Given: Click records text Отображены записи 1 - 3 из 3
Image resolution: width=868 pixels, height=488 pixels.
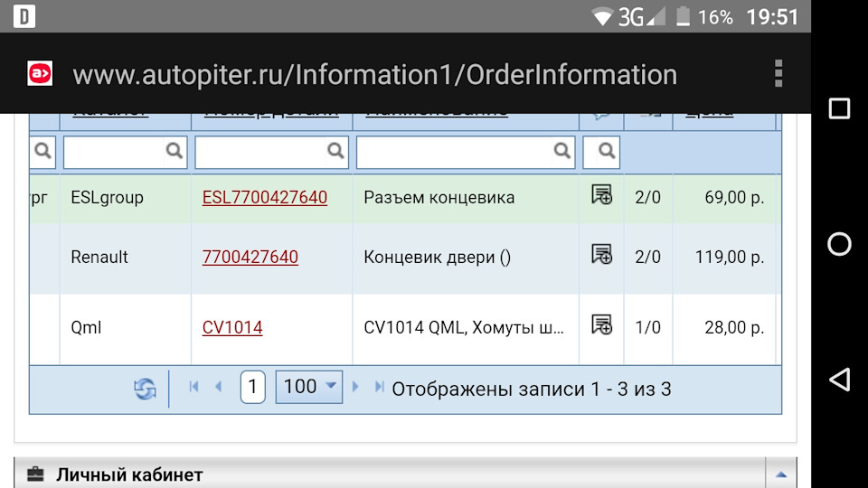Looking at the screenshot, I should coord(532,389).
